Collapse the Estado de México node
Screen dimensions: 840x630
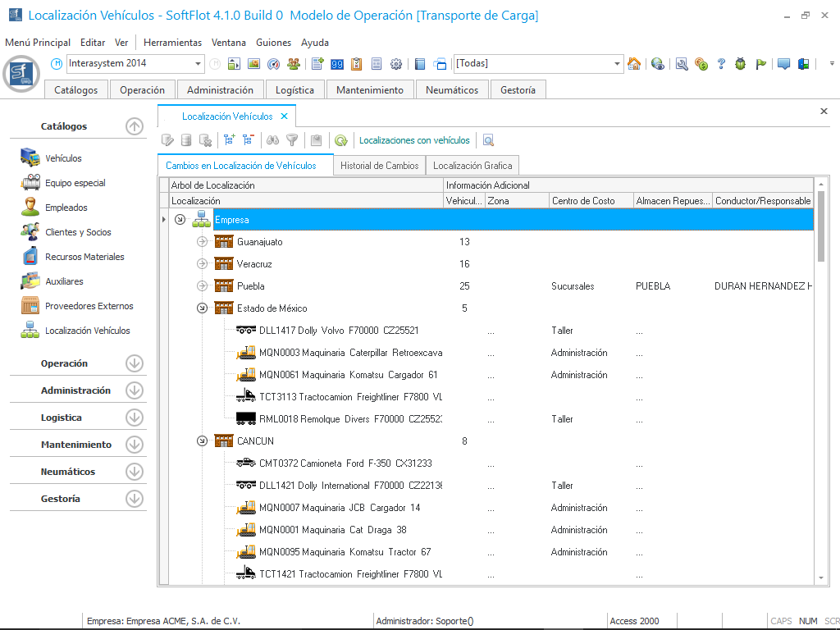coord(203,308)
